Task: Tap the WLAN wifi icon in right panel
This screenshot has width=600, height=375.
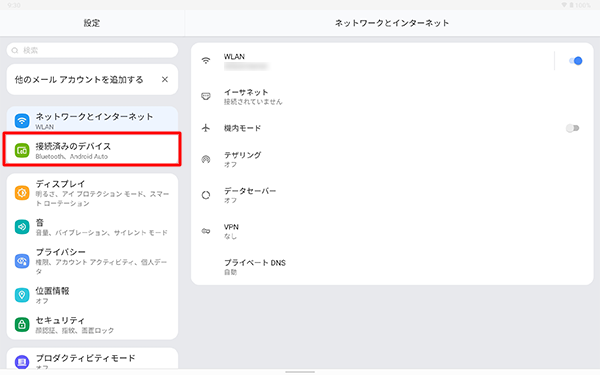Action: point(206,60)
